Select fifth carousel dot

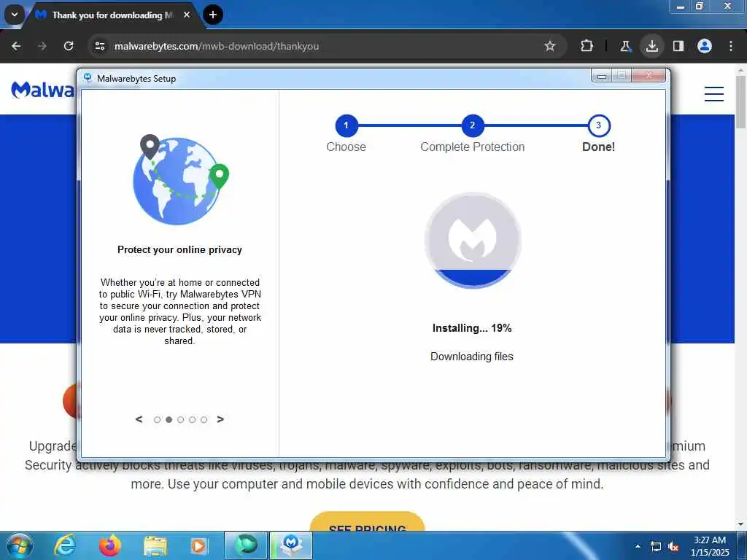[204, 419]
